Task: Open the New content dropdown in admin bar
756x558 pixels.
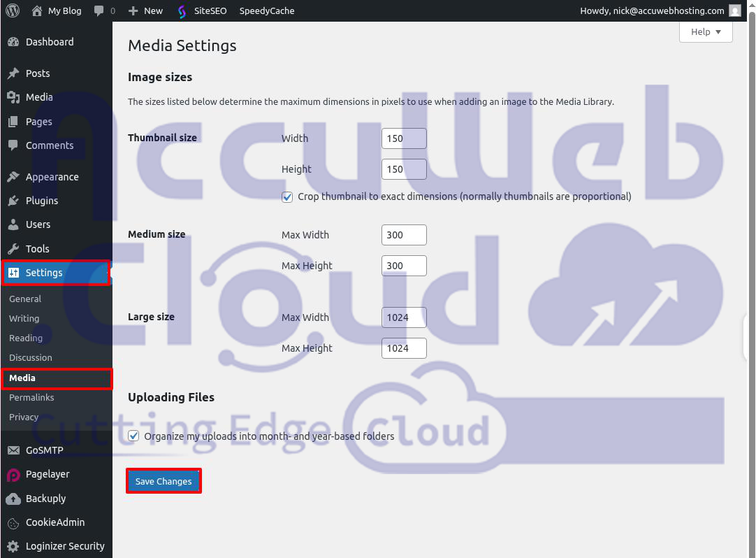Action: (145, 10)
